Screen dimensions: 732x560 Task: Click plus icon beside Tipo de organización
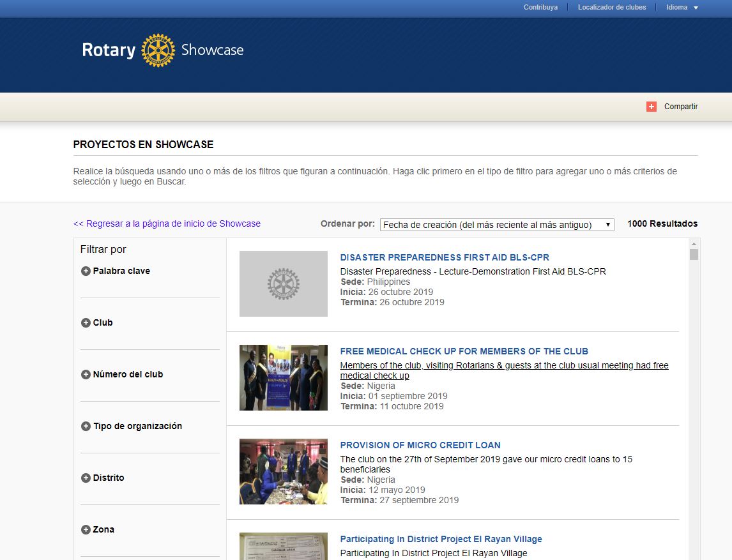point(86,427)
